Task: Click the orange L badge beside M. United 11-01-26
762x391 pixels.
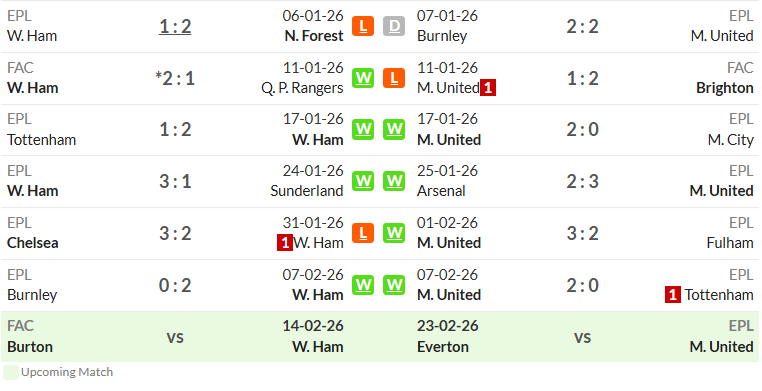Action: [394, 78]
